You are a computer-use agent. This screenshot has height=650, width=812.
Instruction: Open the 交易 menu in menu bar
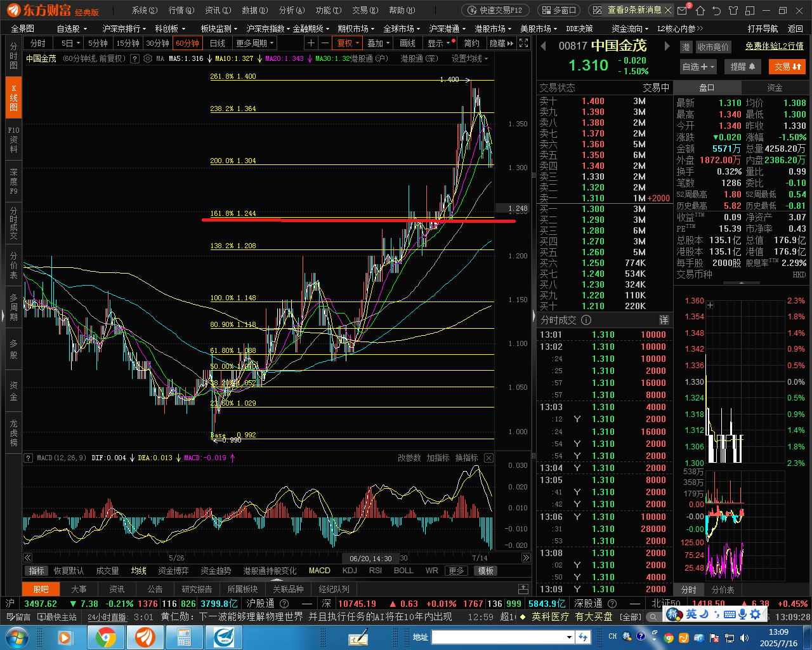[365, 10]
